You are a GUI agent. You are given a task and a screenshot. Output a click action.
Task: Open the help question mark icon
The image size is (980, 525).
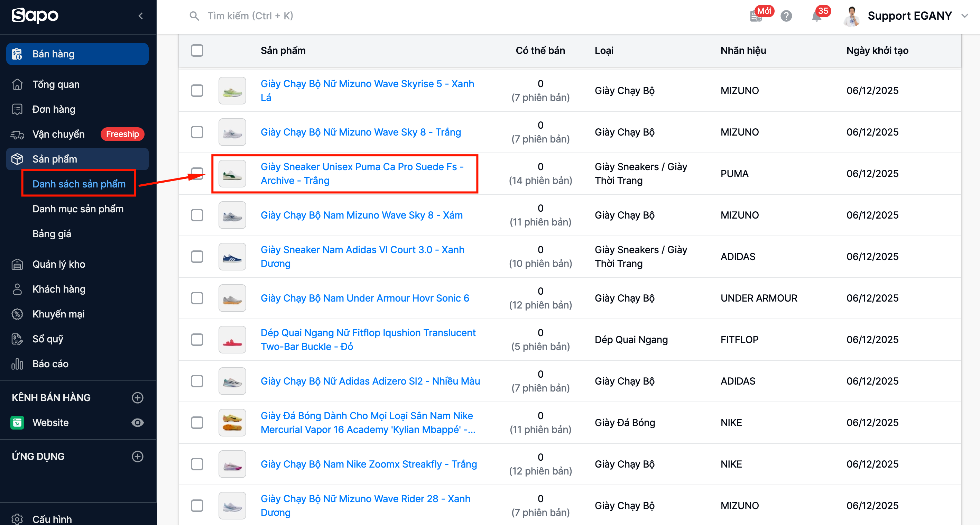pos(786,16)
